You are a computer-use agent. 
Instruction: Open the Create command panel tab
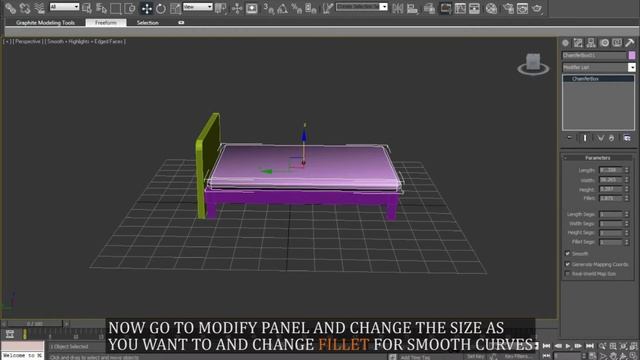point(565,43)
